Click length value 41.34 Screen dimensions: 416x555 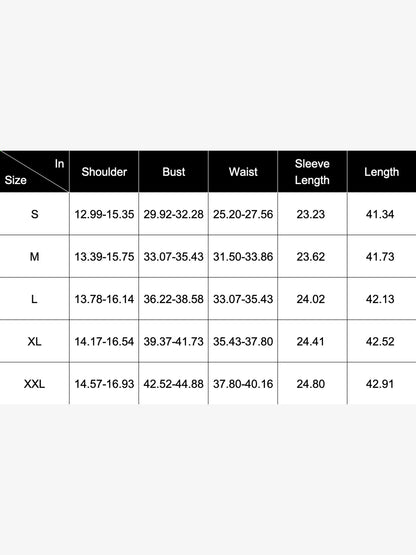pos(380,214)
